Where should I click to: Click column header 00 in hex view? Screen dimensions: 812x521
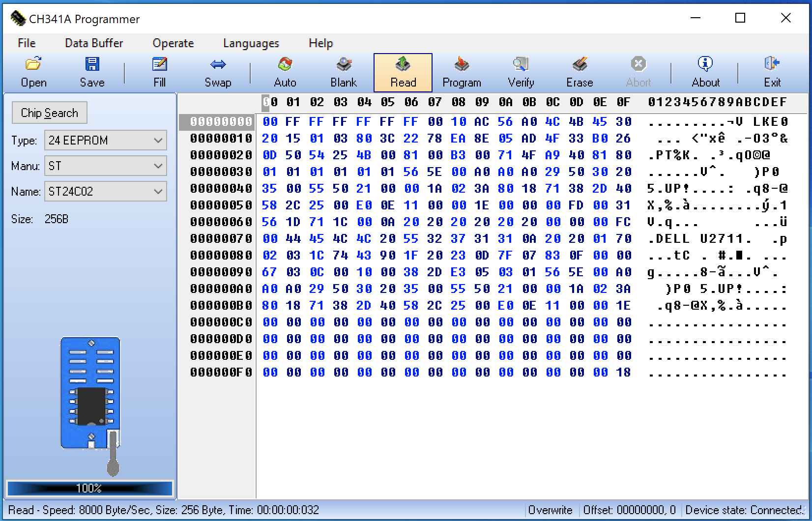pos(270,102)
